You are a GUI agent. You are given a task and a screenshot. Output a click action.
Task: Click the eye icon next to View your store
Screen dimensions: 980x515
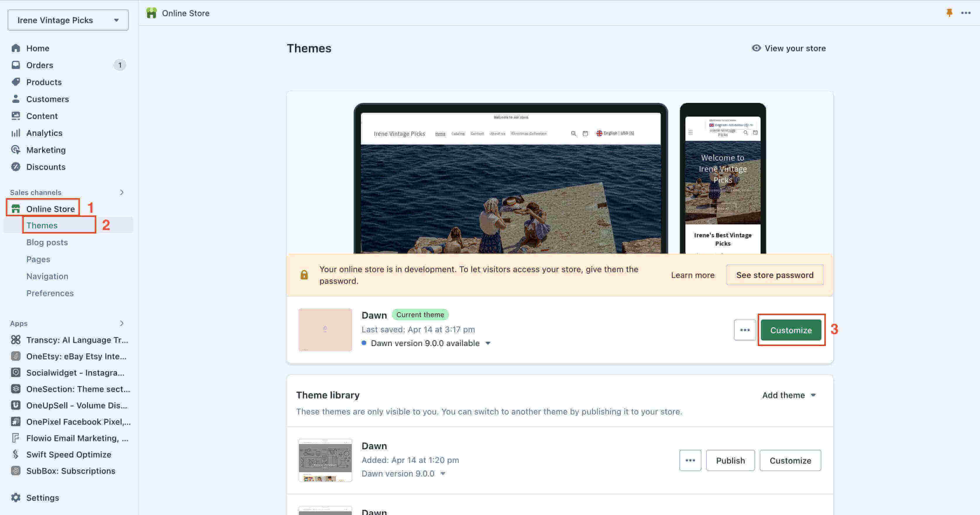pos(756,48)
